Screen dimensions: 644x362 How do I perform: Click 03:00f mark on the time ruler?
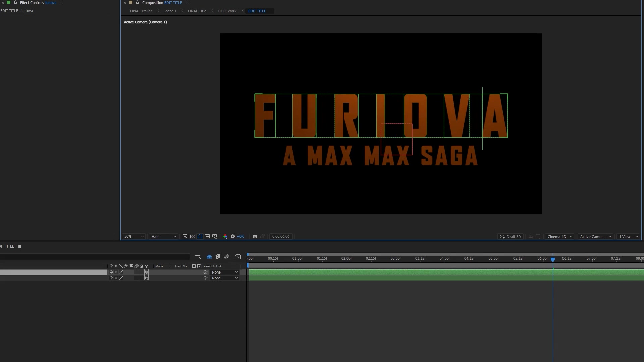point(396,259)
